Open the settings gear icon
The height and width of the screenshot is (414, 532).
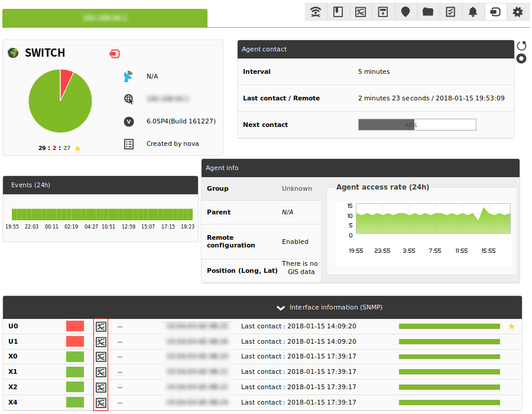point(517,12)
